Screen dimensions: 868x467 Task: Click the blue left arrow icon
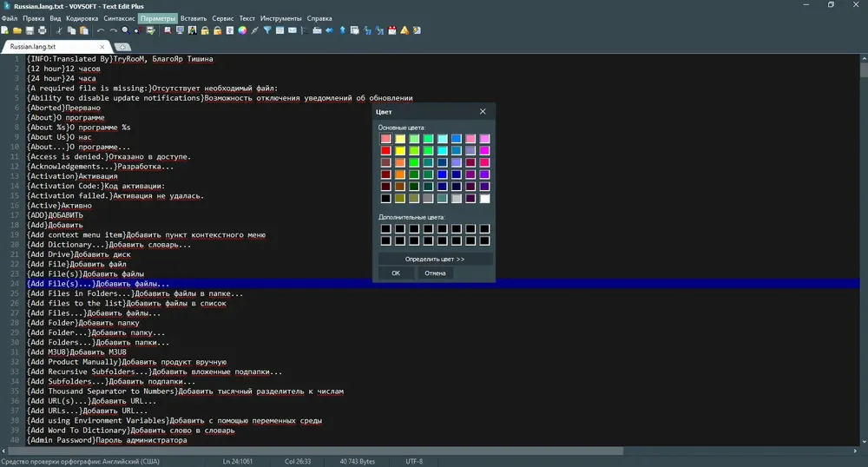(x=329, y=30)
